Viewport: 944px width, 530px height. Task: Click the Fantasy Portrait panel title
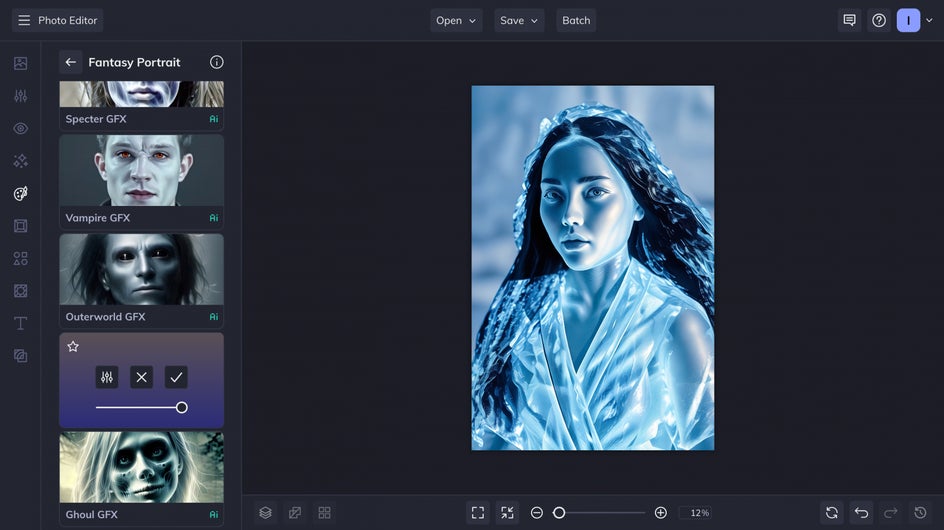(134, 62)
